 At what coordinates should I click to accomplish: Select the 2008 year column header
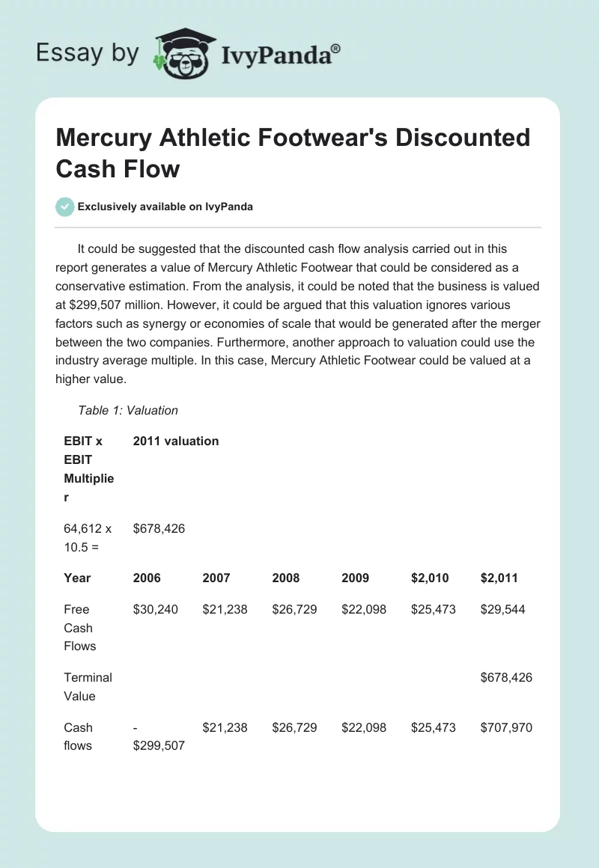tap(285, 578)
